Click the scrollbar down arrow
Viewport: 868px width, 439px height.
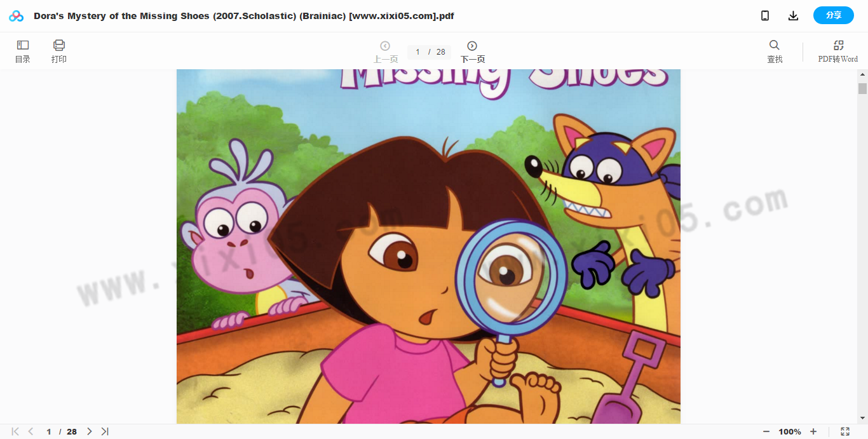(862, 418)
